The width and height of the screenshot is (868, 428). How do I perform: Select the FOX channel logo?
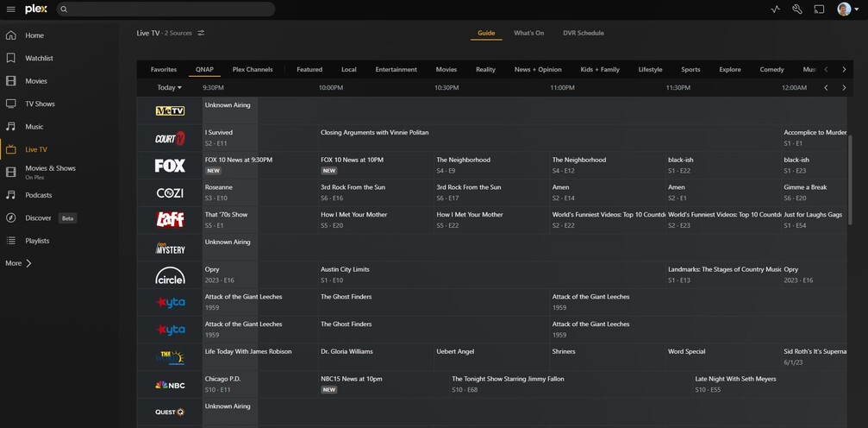pos(170,165)
